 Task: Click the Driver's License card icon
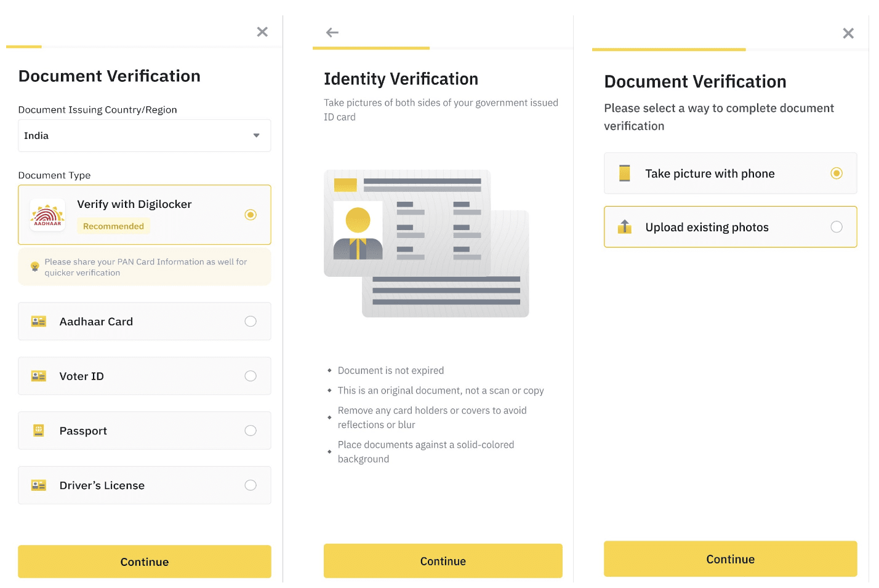point(39,485)
